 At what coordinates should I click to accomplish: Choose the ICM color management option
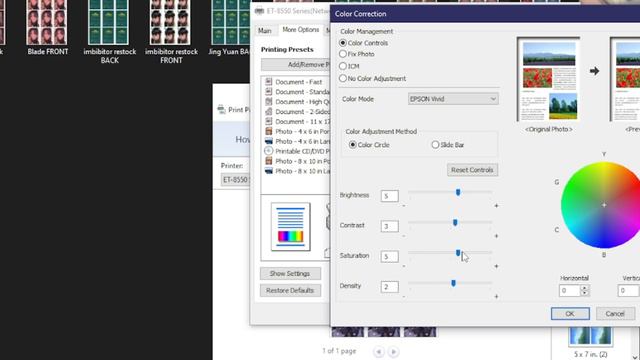tap(343, 66)
